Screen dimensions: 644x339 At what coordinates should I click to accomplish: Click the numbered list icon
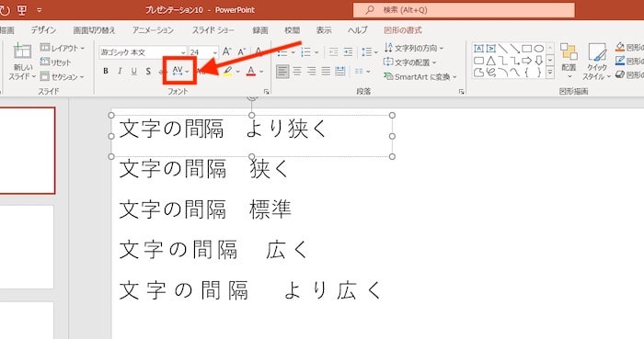click(x=306, y=52)
